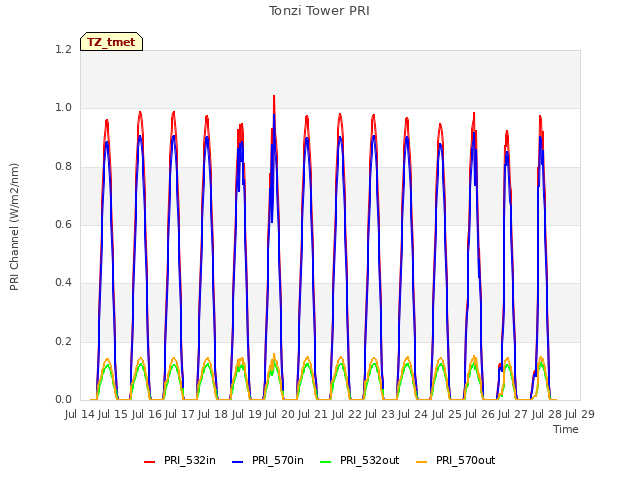Image resolution: width=640 pixels, height=480 pixels.
Task: Click the orange PRI_570out legend swatch
Action: point(421,462)
